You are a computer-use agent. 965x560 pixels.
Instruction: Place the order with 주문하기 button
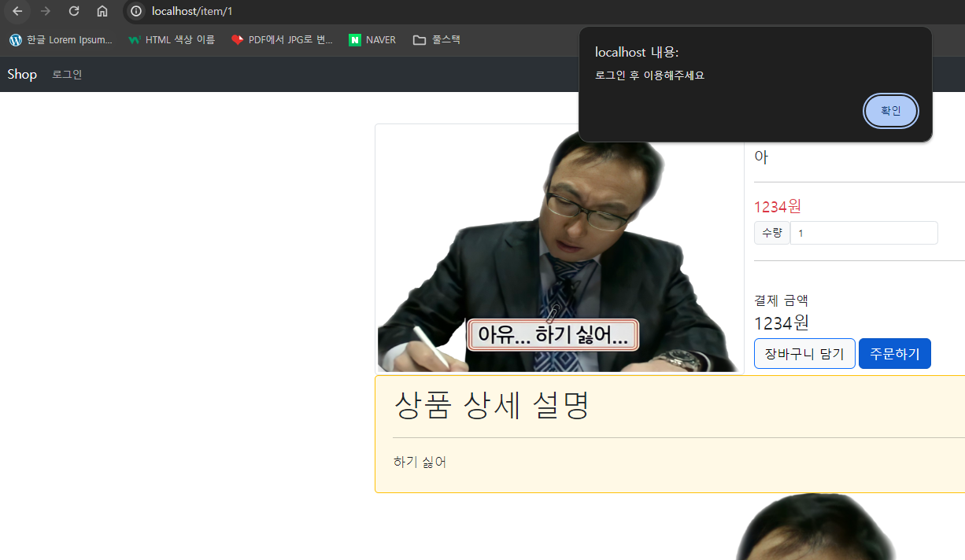(895, 354)
